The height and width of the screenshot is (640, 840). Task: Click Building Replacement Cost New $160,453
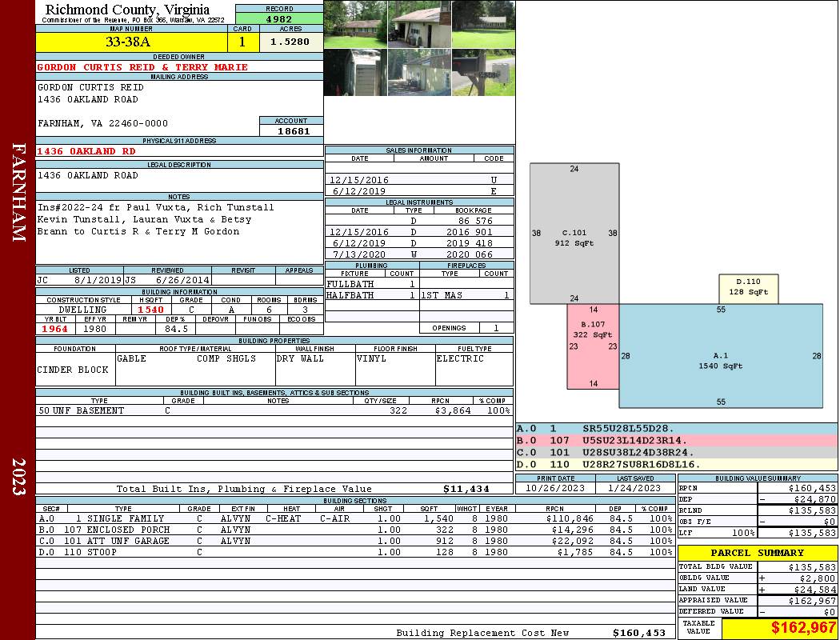point(638,633)
